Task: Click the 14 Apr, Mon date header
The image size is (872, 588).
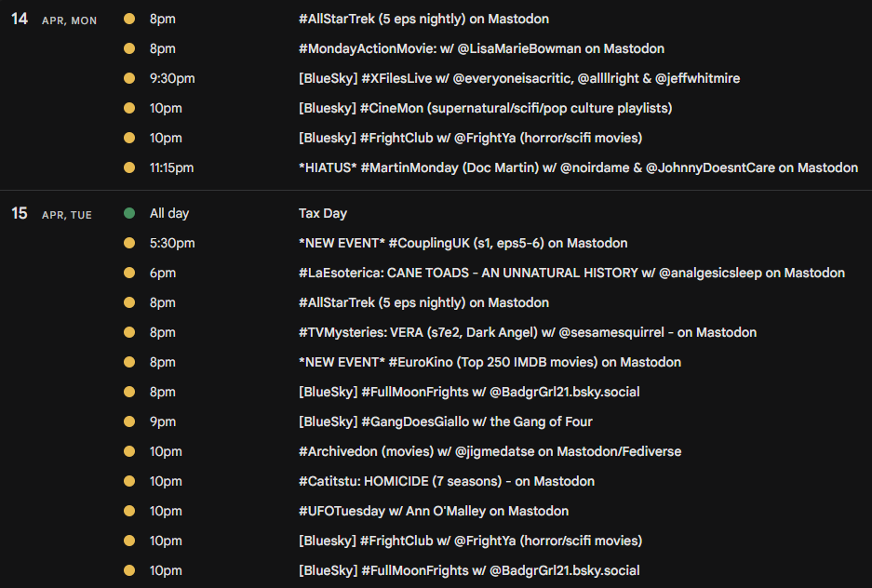Action: (54, 20)
